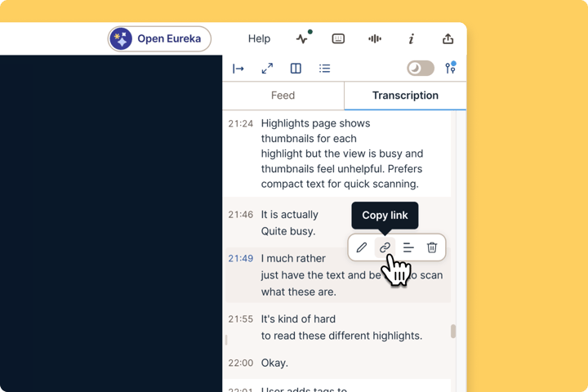Jump to the 21:49 timestamp
Image resolution: width=588 pixels, height=392 pixels.
(x=241, y=258)
